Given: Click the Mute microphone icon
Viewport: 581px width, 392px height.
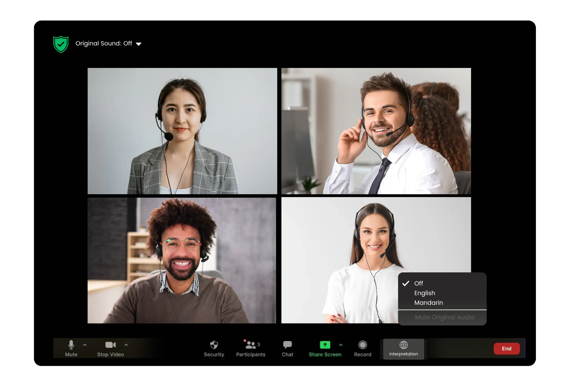Looking at the screenshot, I should (x=71, y=345).
